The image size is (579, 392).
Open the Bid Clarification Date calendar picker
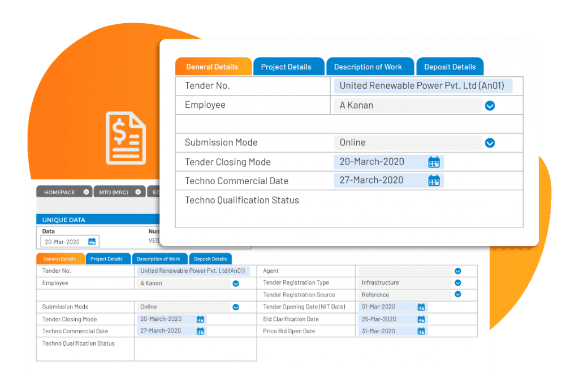[420, 319]
